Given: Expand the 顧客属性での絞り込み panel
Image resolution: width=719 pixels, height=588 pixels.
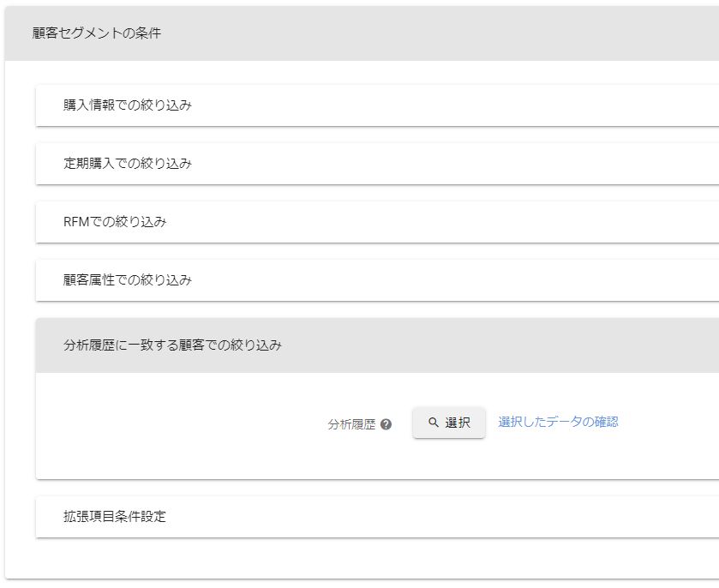Looking at the screenshot, I should click(428, 280).
